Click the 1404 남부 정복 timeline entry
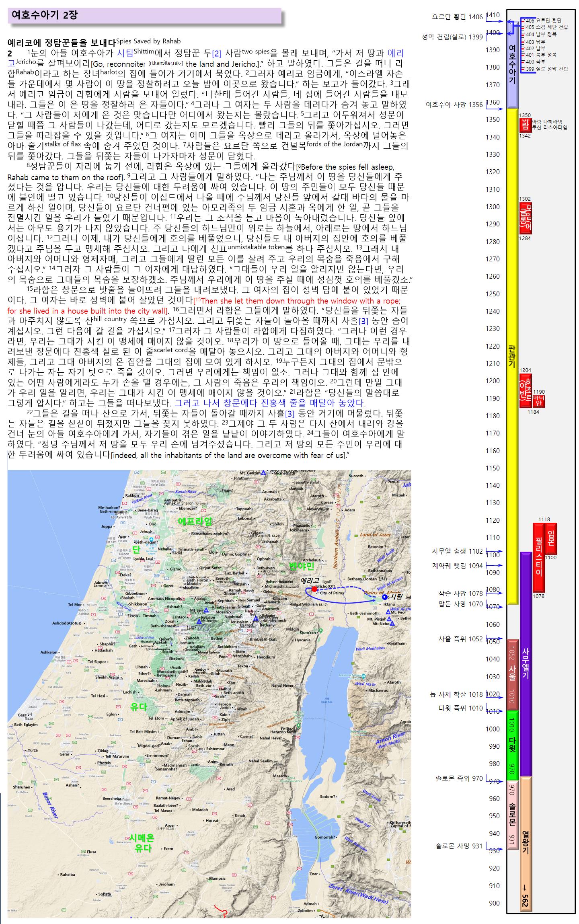This screenshot has width=579, height=924. tap(541, 34)
